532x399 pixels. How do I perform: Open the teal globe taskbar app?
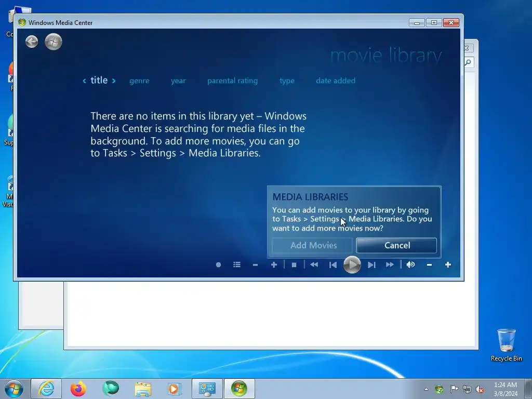coord(111,389)
